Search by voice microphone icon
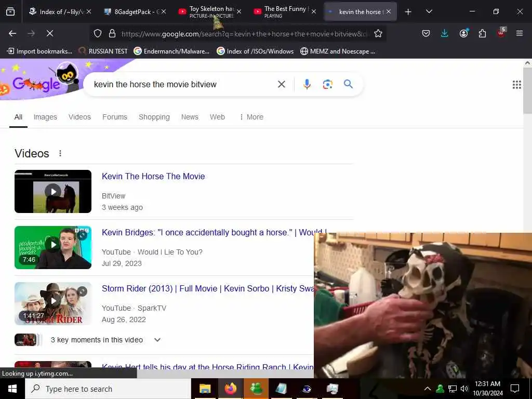The image size is (532, 399). 307,84
